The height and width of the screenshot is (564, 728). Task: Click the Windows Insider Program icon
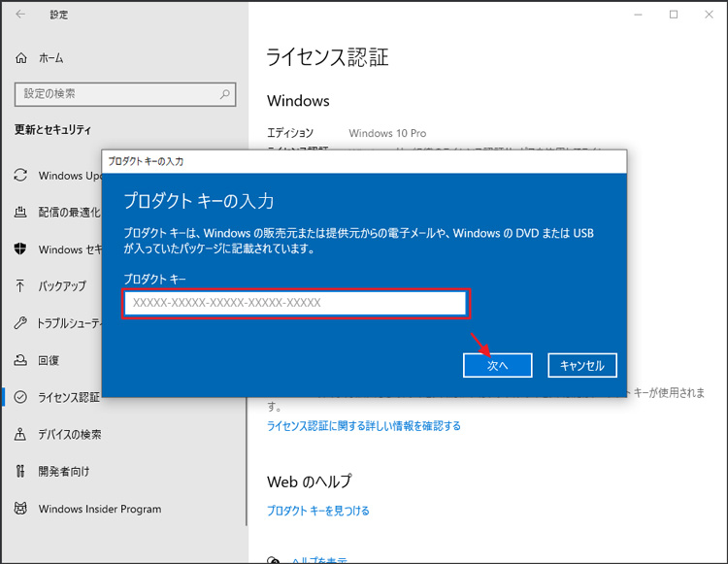click(20, 509)
